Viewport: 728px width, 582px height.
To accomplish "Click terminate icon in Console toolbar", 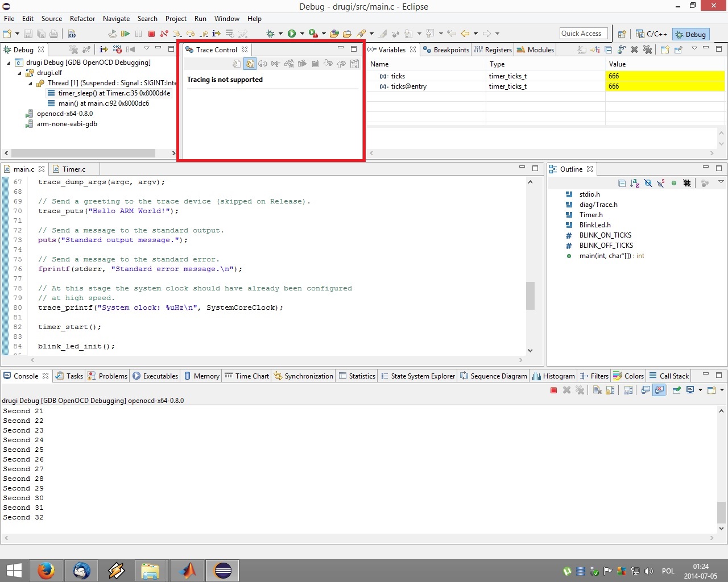I will click(553, 390).
